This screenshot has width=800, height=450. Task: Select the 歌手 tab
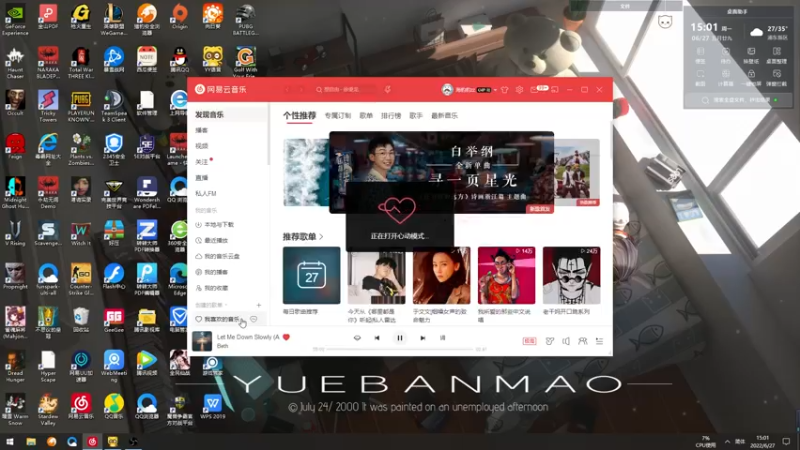pyautogui.click(x=416, y=116)
